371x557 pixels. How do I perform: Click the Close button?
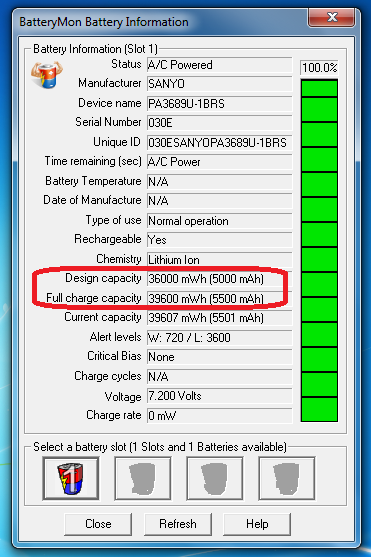[98, 524]
